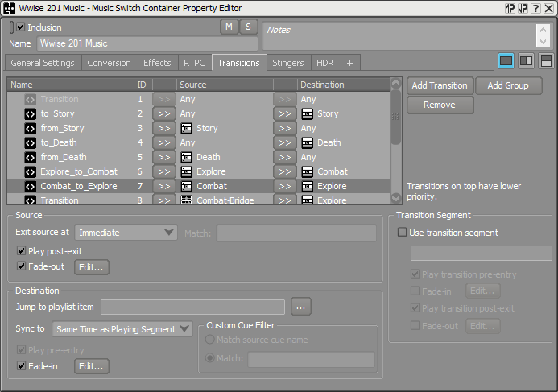Image resolution: width=558 pixels, height=392 pixels.
Task: Click the transition icon beside from_Death
Action: 31,157
